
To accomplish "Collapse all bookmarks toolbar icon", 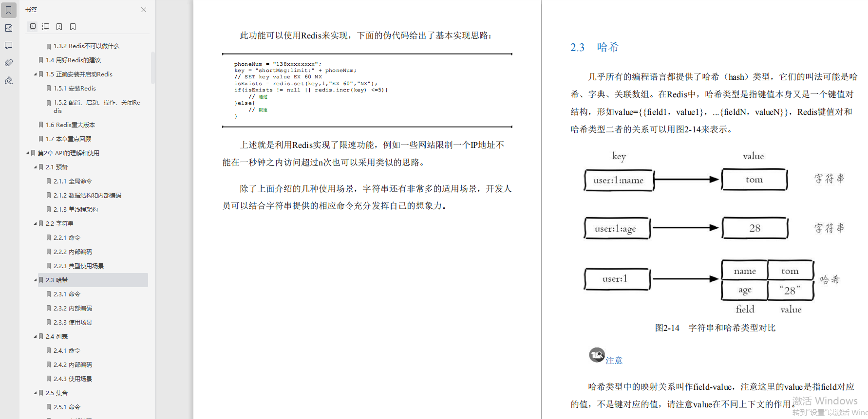I will click(x=46, y=27).
